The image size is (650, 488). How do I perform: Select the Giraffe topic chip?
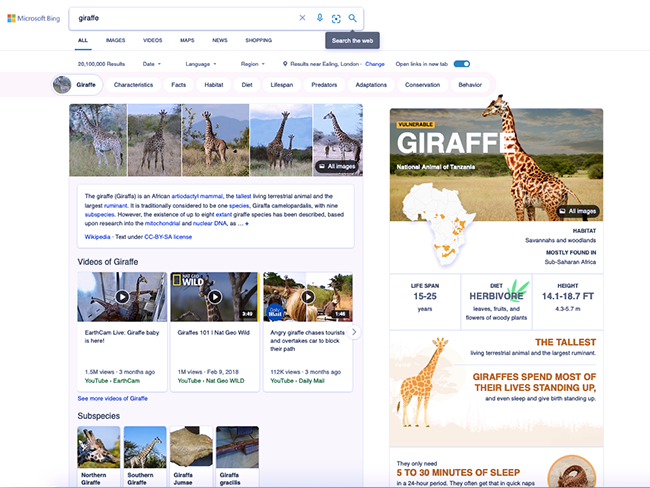click(77, 85)
